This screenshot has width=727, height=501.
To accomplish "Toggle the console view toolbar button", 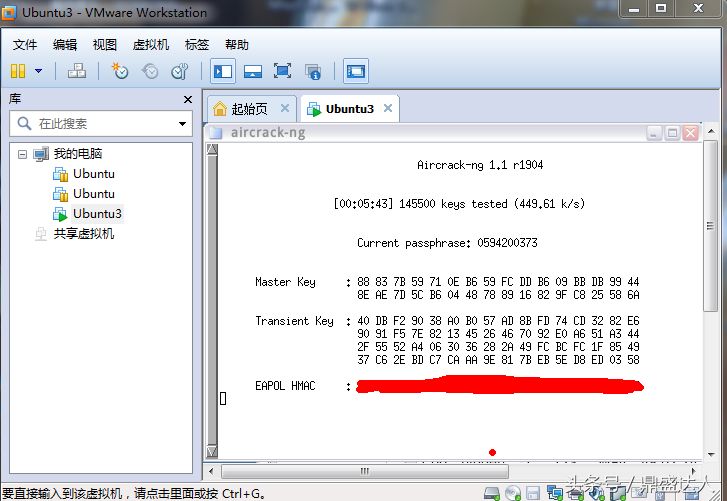I will click(356, 71).
